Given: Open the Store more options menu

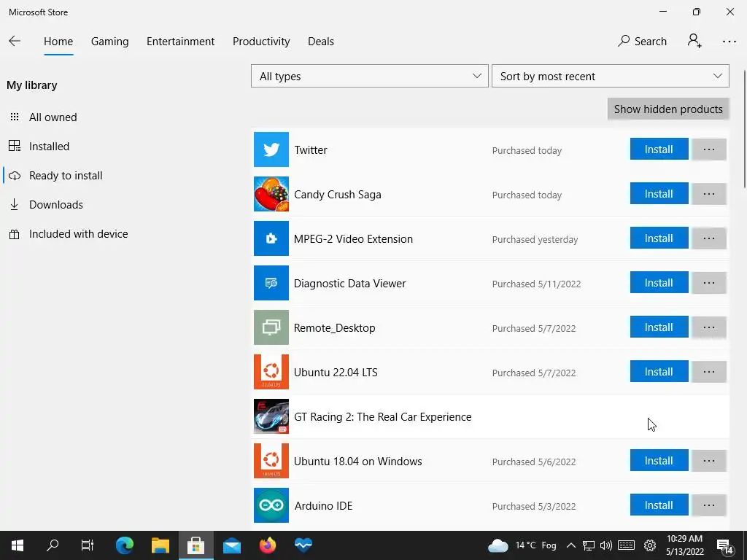Looking at the screenshot, I should tap(729, 42).
